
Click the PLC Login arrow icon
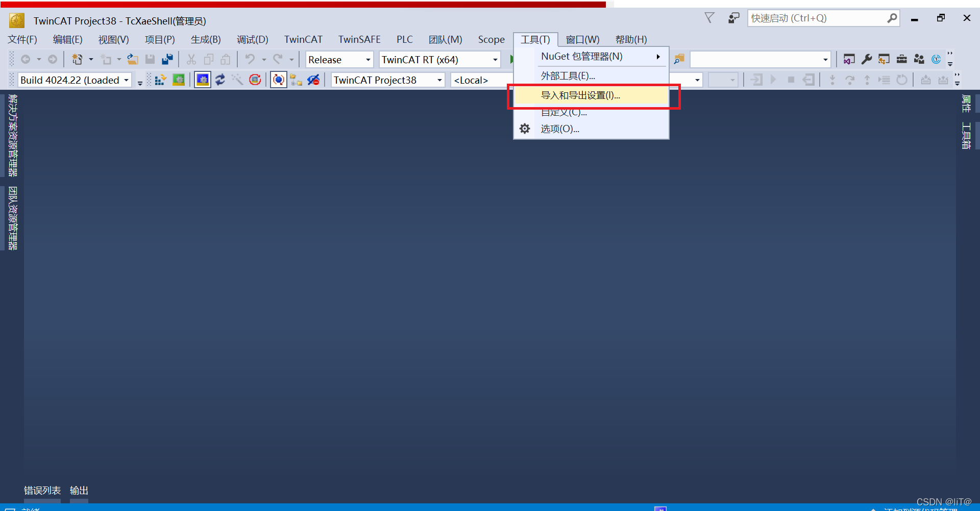point(757,80)
